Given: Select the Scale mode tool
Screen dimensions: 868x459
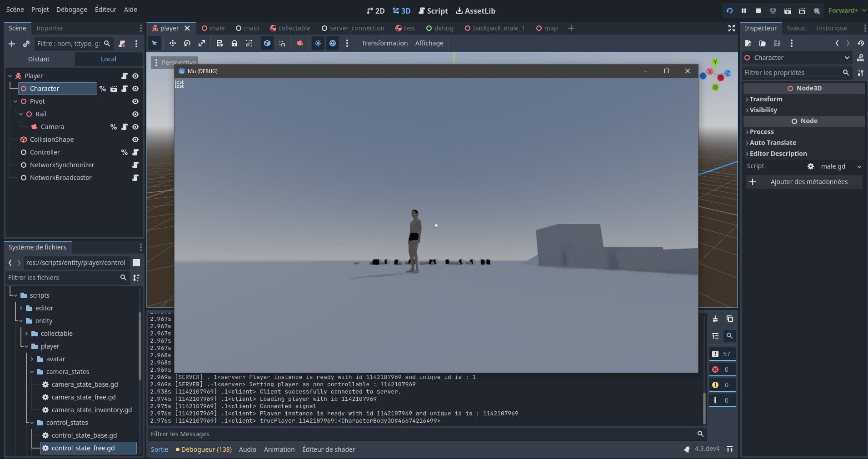Looking at the screenshot, I should (202, 43).
